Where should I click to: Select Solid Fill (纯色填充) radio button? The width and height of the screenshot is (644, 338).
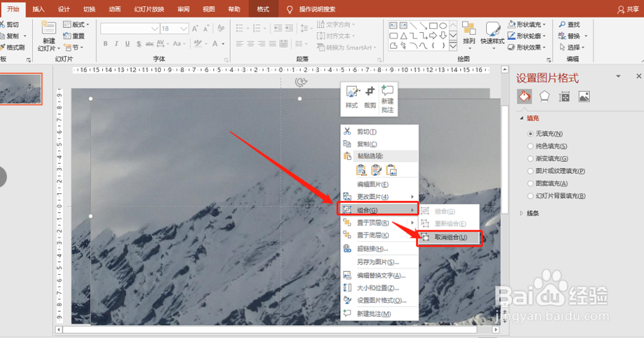coord(530,146)
